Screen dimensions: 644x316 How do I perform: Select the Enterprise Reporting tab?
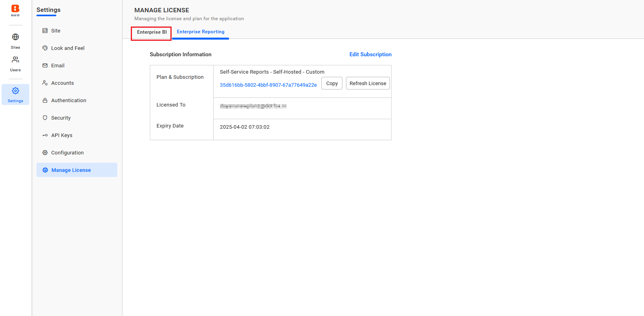point(201,32)
